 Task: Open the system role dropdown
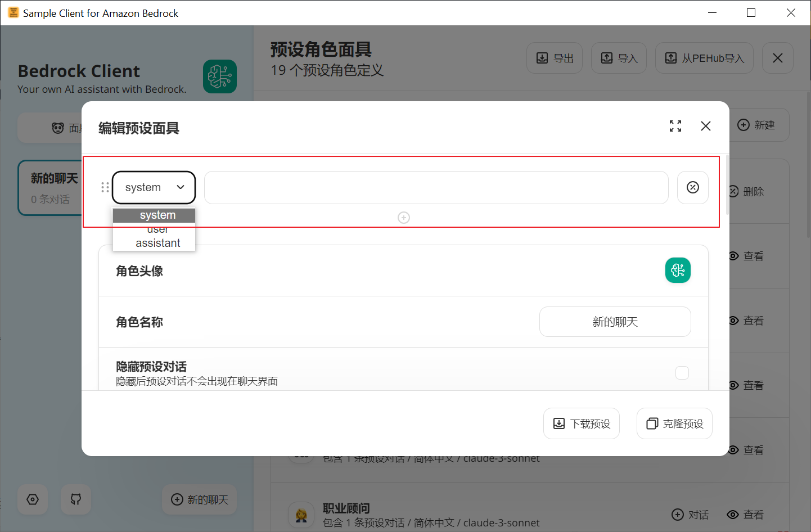[x=154, y=187]
